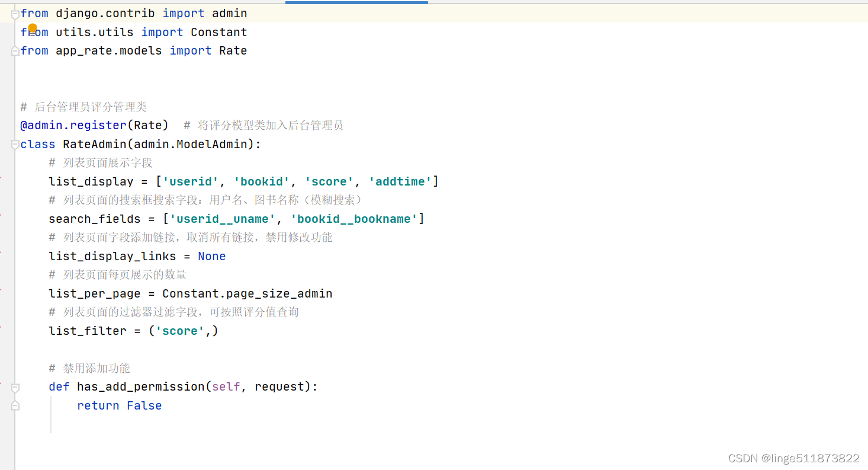868x470 pixels.
Task: Click the 'False' return value
Action: 144,405
